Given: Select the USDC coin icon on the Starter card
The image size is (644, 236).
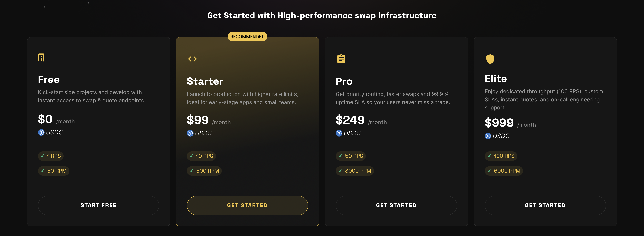Looking at the screenshot, I should click(190, 133).
